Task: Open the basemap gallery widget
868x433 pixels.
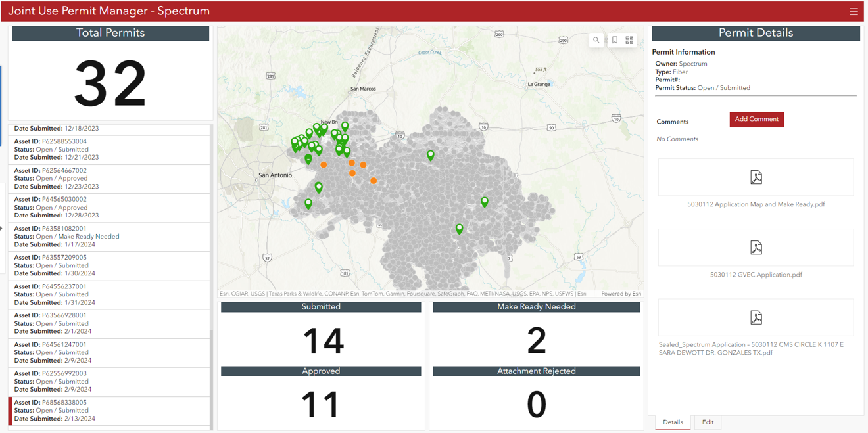Action: coord(629,39)
